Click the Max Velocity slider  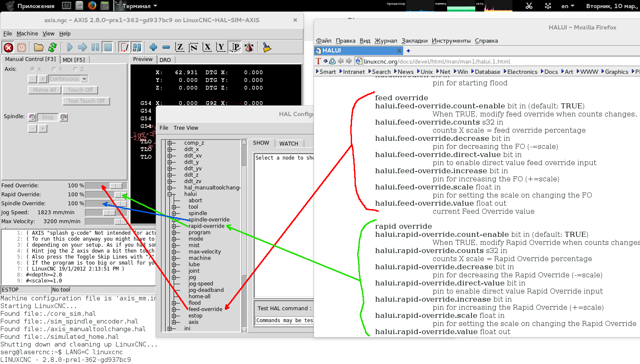tap(106, 221)
